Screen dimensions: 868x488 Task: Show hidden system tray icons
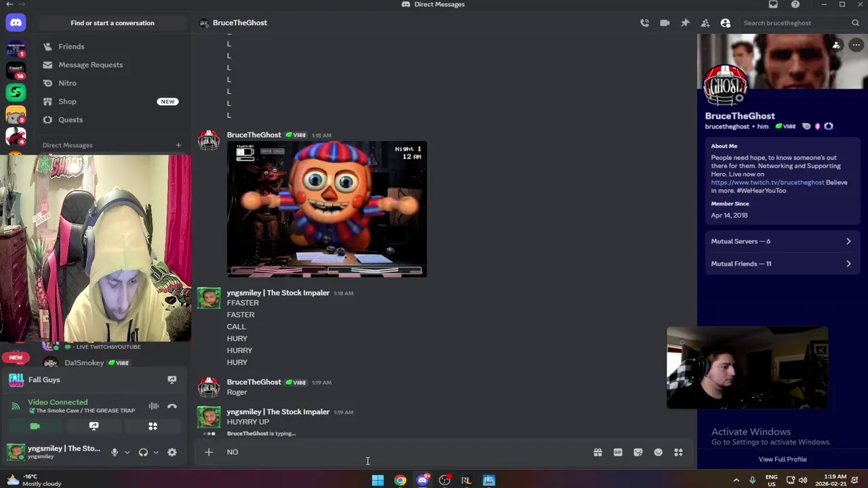[736, 481]
